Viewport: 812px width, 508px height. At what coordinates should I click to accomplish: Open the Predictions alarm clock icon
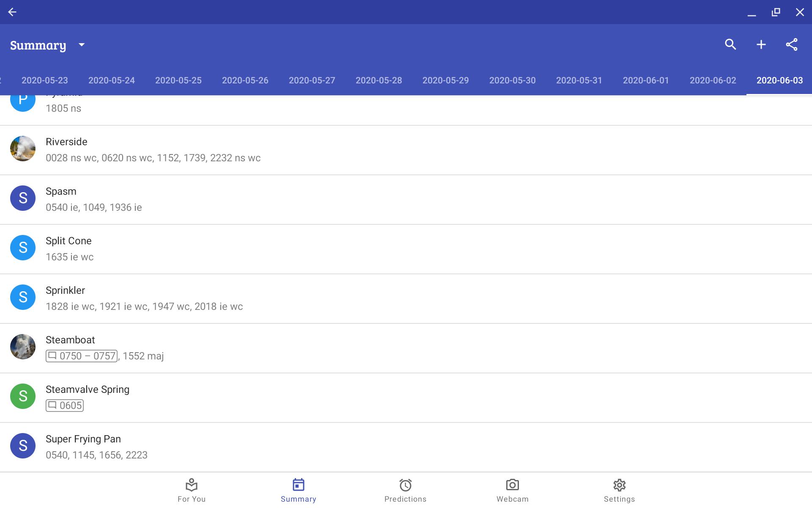click(406, 485)
